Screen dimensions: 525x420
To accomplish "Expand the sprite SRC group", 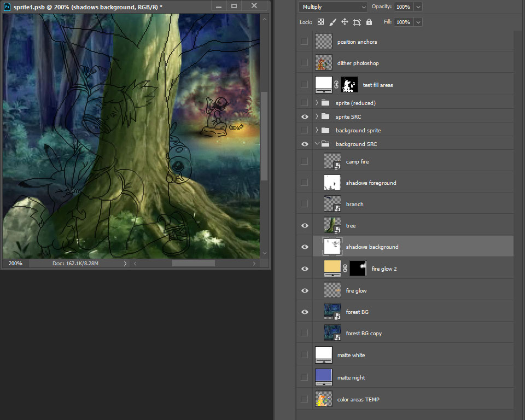I will pos(317,116).
